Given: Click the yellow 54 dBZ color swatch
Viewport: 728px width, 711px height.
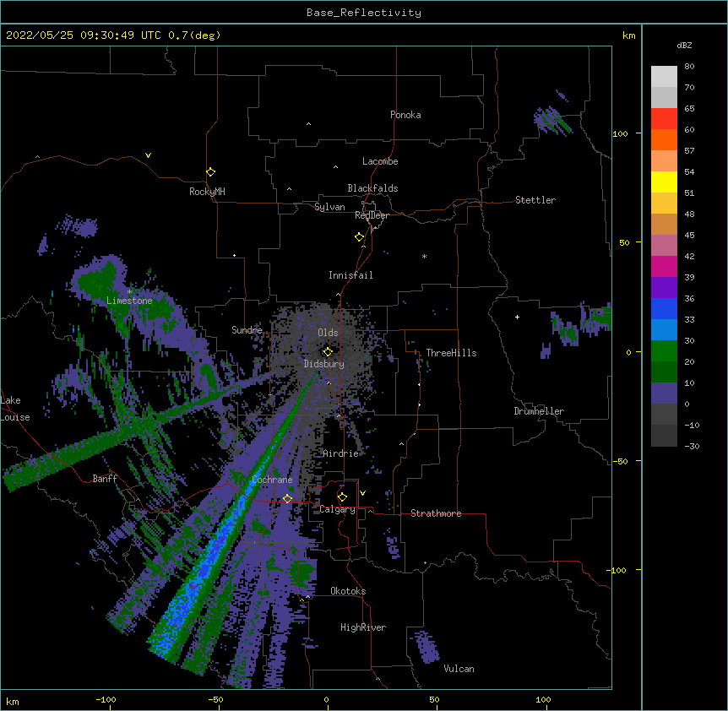Looking at the screenshot, I should pos(664,182).
